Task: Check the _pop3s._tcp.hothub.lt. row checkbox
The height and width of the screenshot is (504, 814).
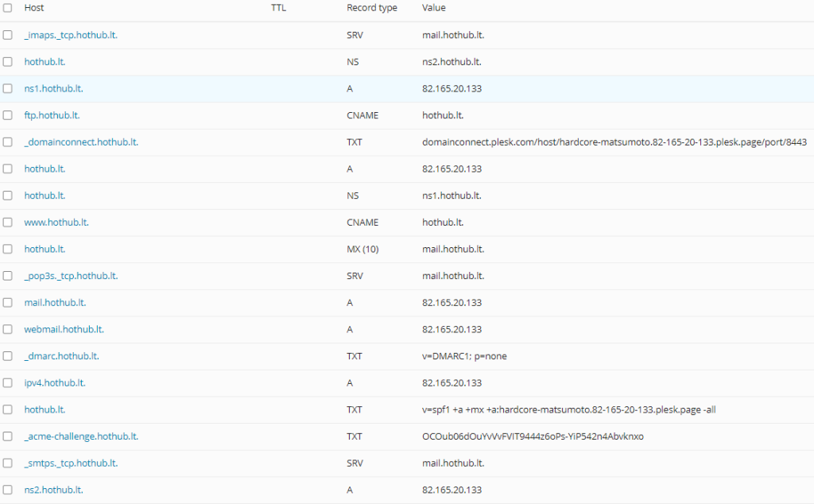Action: pyautogui.click(x=7, y=276)
